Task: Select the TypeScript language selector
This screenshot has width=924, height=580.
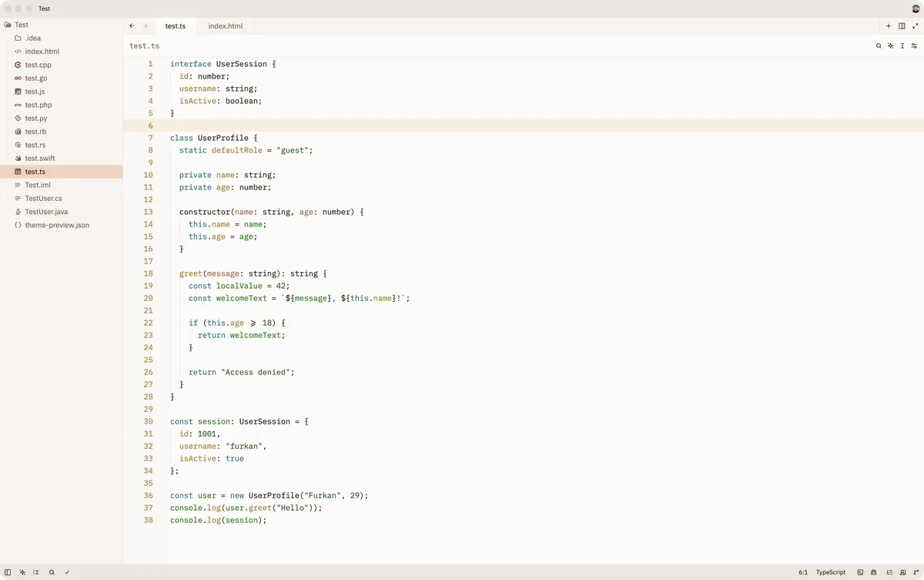Action: coord(831,572)
